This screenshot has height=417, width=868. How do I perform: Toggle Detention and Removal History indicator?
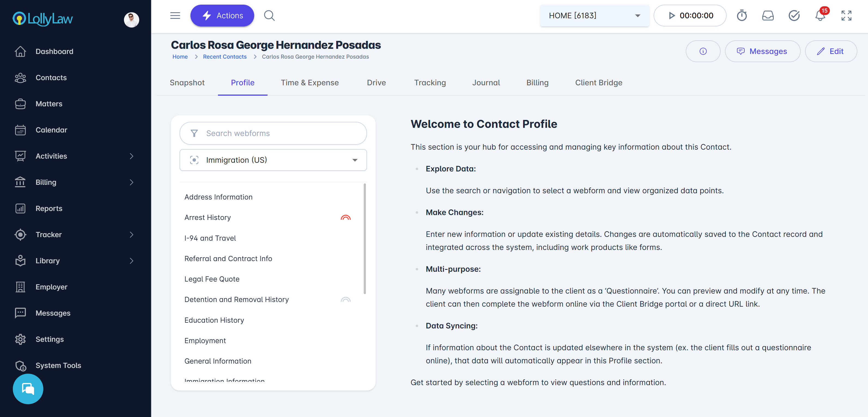[345, 299]
